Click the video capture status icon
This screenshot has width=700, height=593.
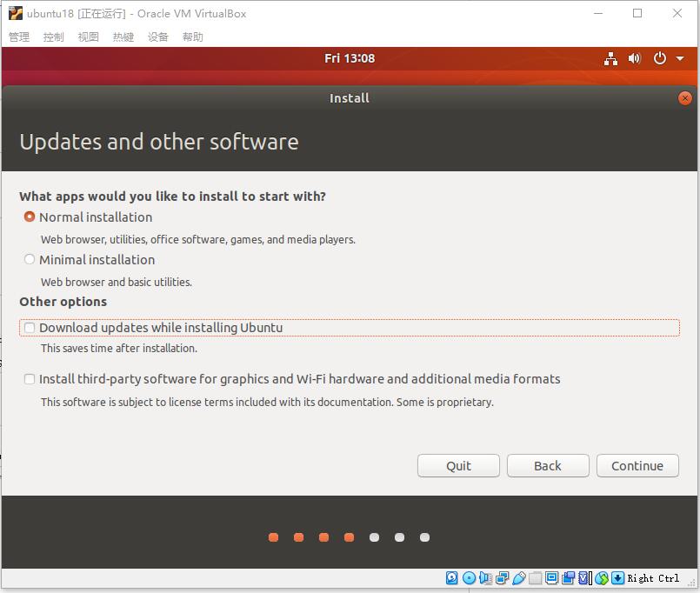click(569, 578)
